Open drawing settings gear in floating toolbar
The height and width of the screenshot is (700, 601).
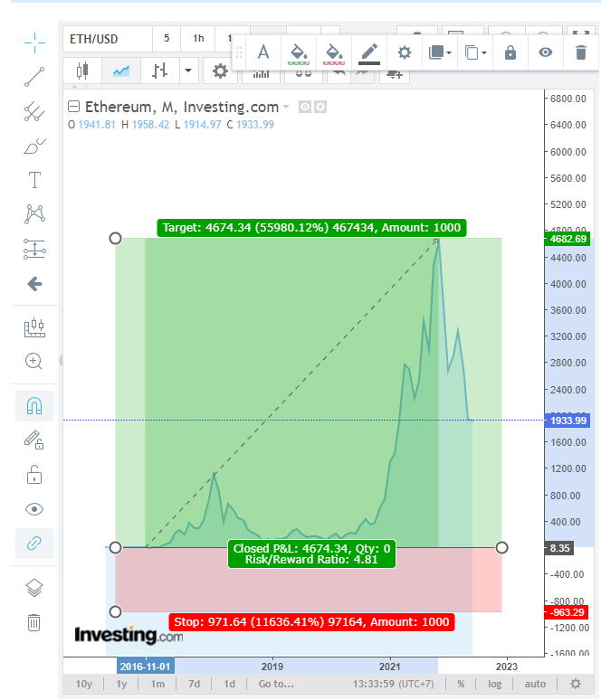405,52
